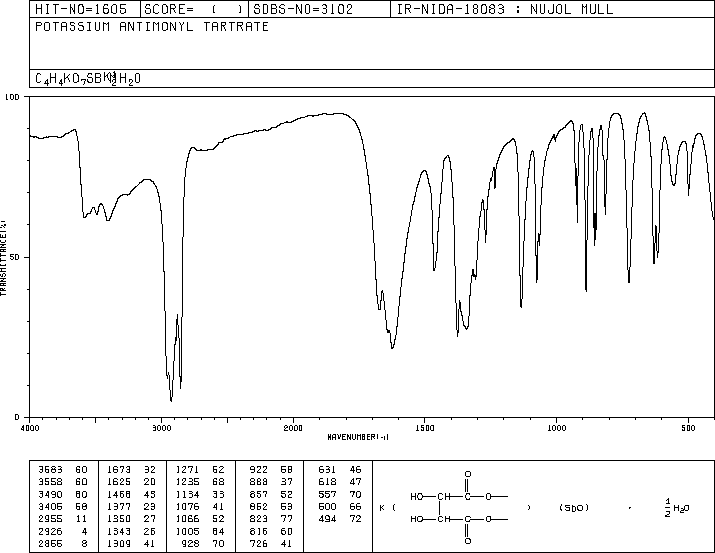This screenshot has width=715, height=553.
Task: Pick the 1271 wavenumber cell
Action: pyautogui.click(x=187, y=470)
